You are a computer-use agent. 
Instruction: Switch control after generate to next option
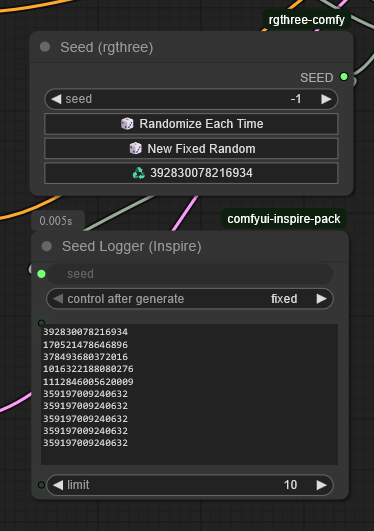coord(321,299)
